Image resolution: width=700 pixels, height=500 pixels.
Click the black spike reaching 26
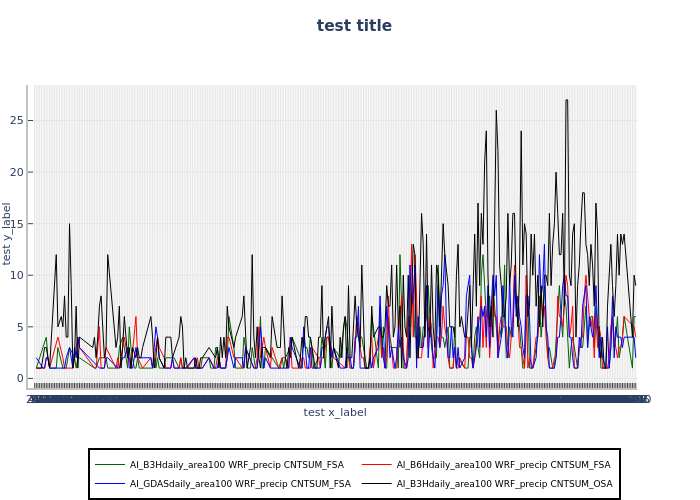tap(496, 111)
